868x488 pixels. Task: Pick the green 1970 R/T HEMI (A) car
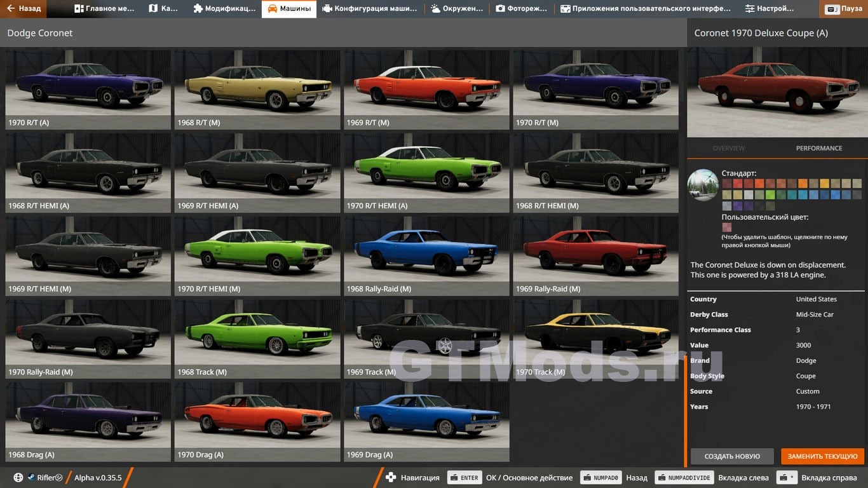427,173
